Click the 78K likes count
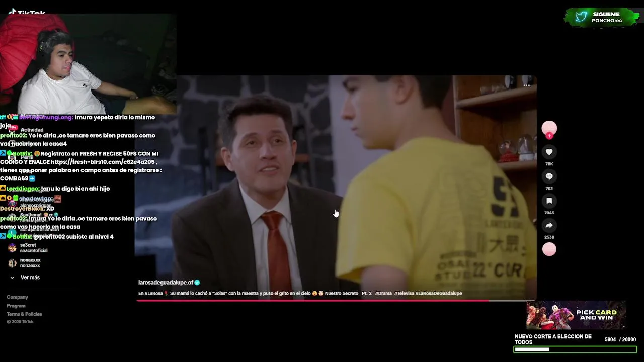This screenshot has width=644, height=362. tap(549, 164)
